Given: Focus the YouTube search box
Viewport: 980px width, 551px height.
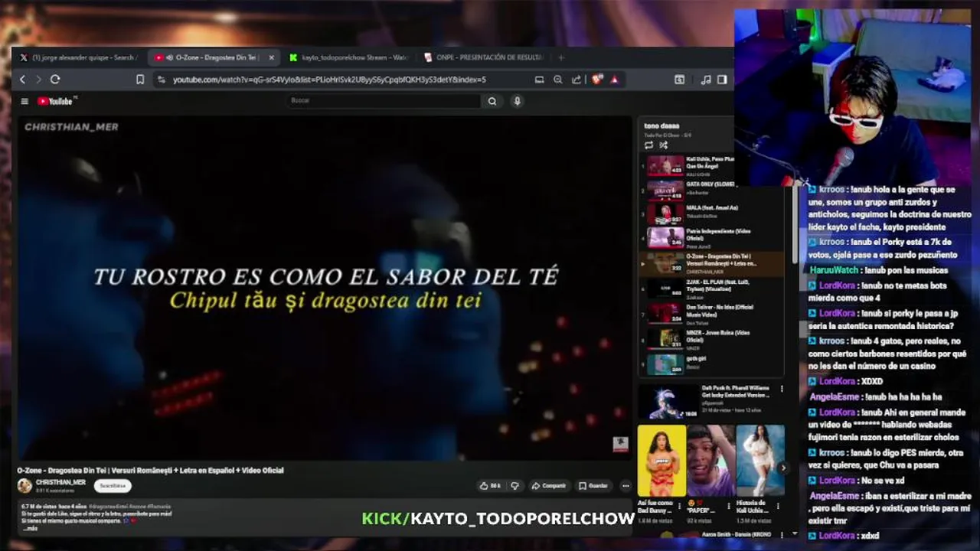Looking at the screenshot, I should point(384,101).
